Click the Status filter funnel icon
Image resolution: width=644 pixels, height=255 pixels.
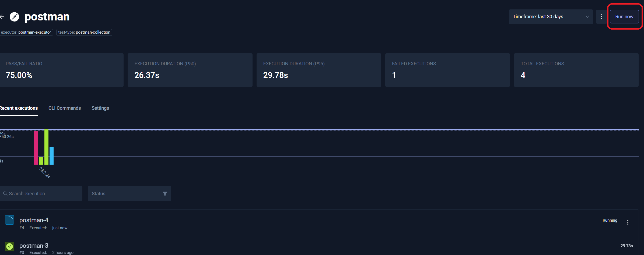click(165, 194)
